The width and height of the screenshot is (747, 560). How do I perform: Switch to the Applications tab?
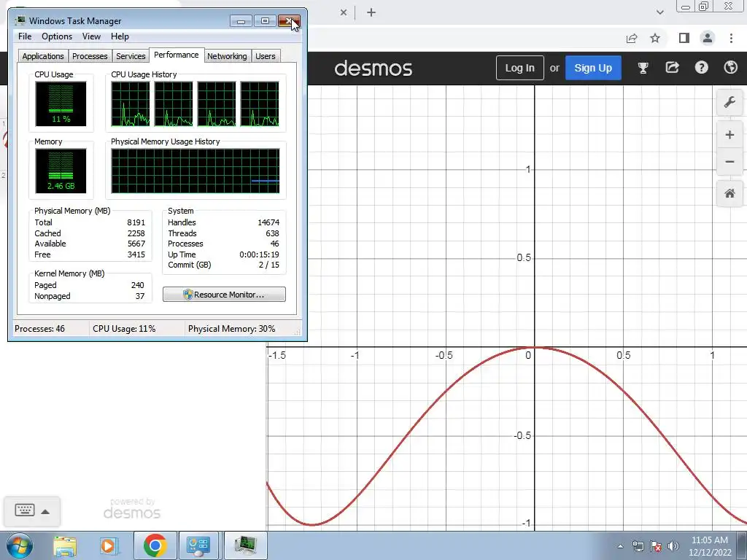(43, 55)
